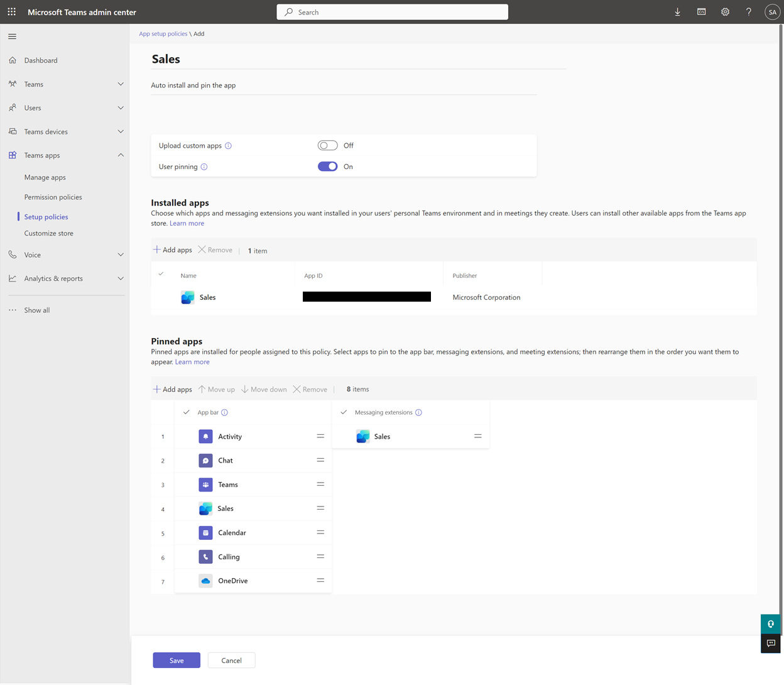Click Move up in Pinned apps toolbar
Viewport: 784px width, 685px height.
point(217,389)
